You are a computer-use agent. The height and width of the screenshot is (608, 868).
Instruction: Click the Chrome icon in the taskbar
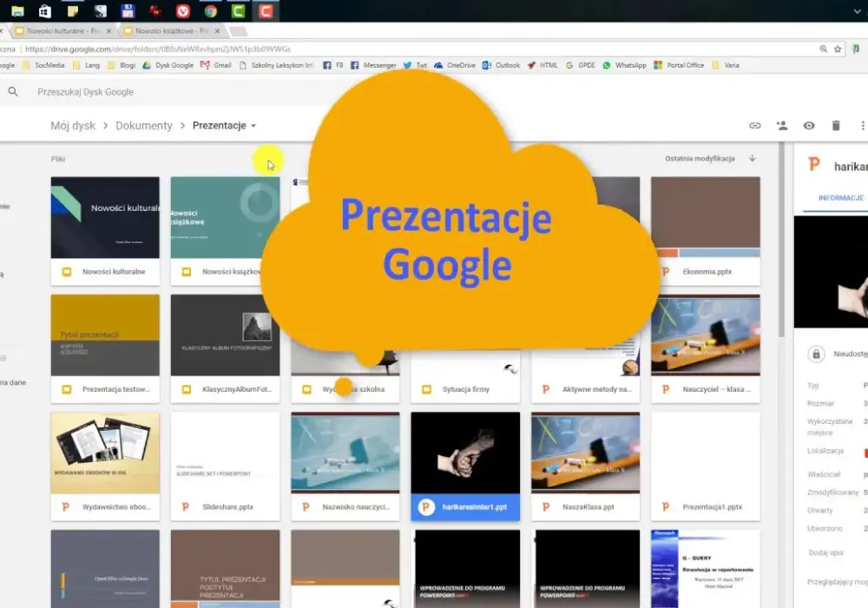210,10
